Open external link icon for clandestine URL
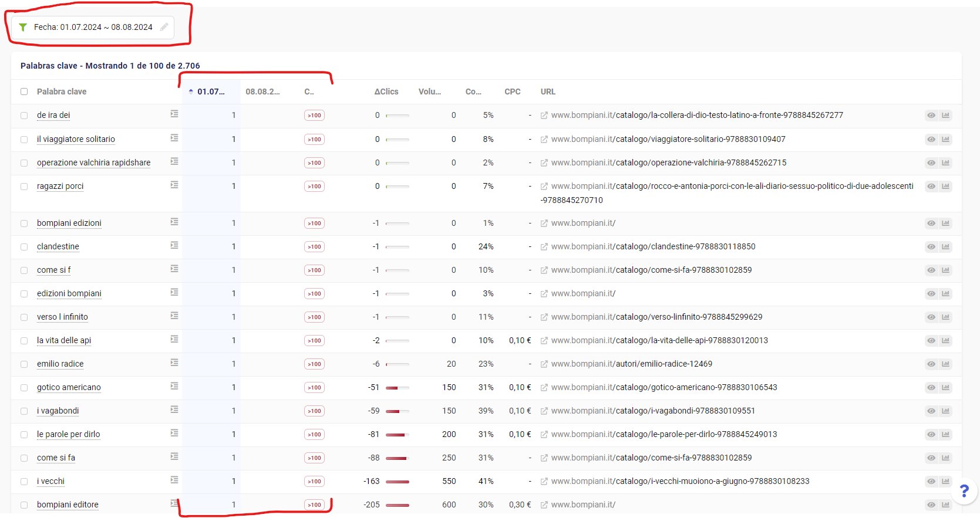This screenshot has width=980, height=518. (x=544, y=246)
